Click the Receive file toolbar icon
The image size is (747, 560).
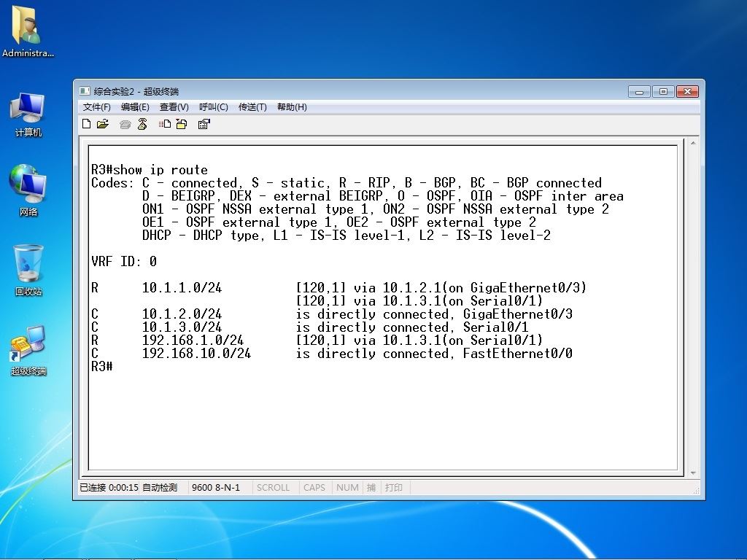coord(182,124)
